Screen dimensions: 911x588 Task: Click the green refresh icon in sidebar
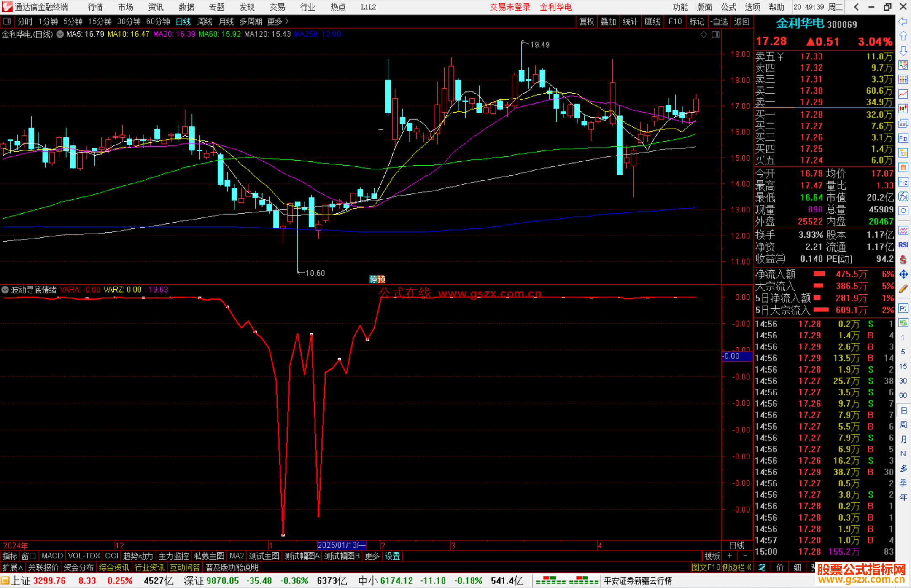[903, 323]
